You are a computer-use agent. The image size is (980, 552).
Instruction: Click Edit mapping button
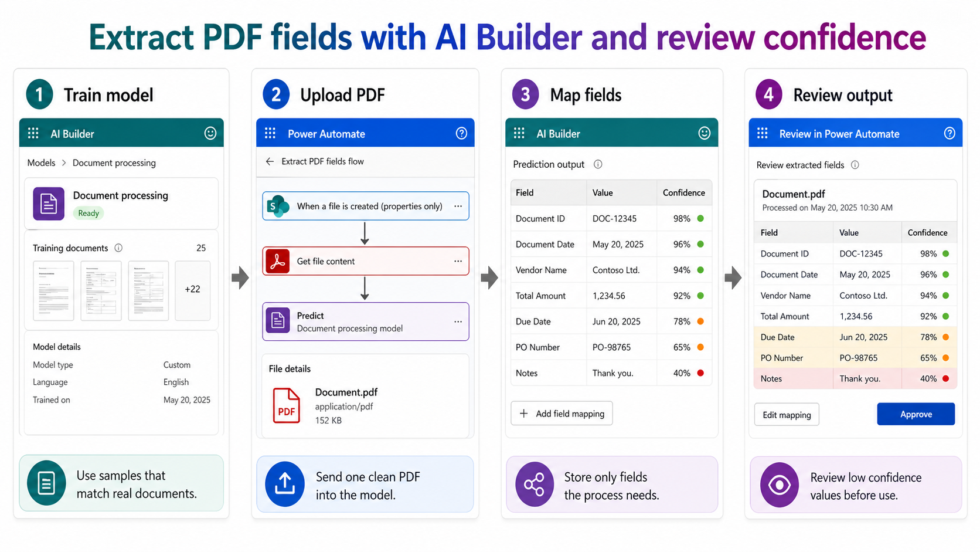tap(787, 415)
